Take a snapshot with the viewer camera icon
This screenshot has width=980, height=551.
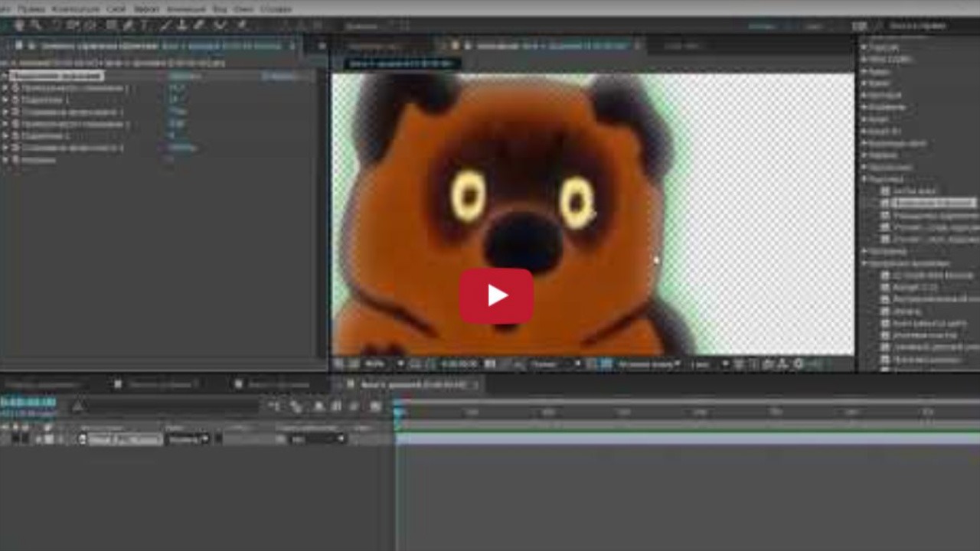[x=491, y=364]
